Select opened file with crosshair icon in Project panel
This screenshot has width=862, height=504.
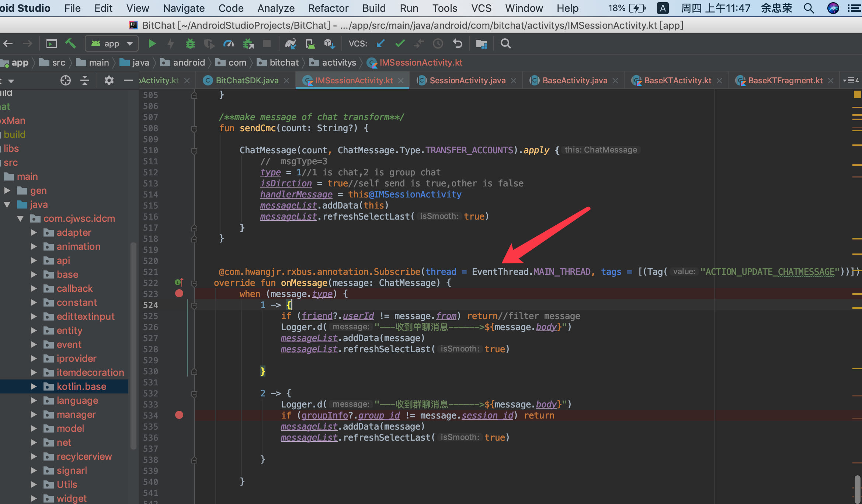point(65,80)
